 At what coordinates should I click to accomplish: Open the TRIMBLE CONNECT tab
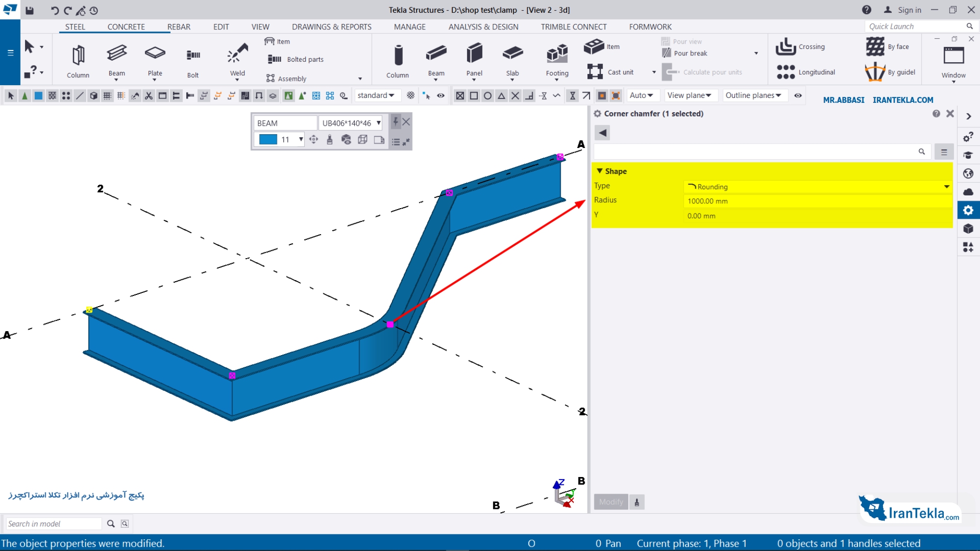573,27
